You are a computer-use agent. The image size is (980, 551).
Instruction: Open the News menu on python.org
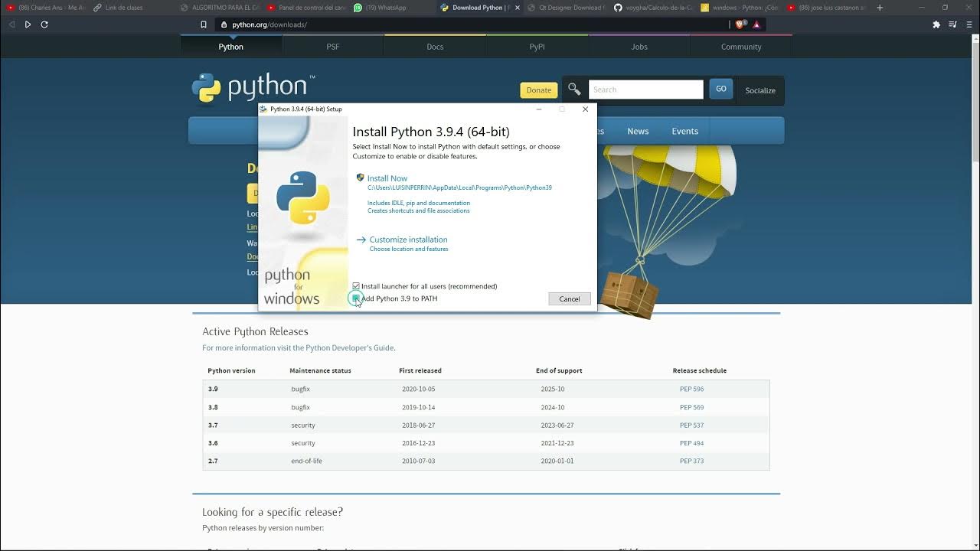pyautogui.click(x=638, y=131)
